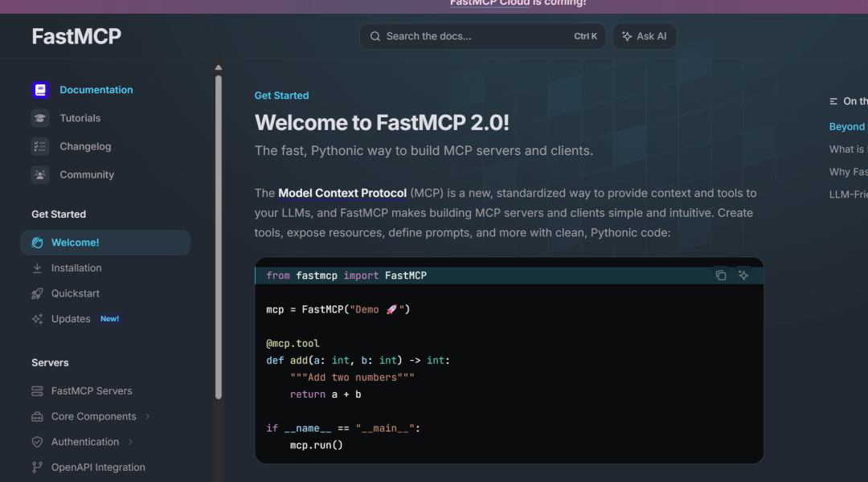The width and height of the screenshot is (868, 482).
Task: Jump to the What is section link
Action: coord(848,149)
